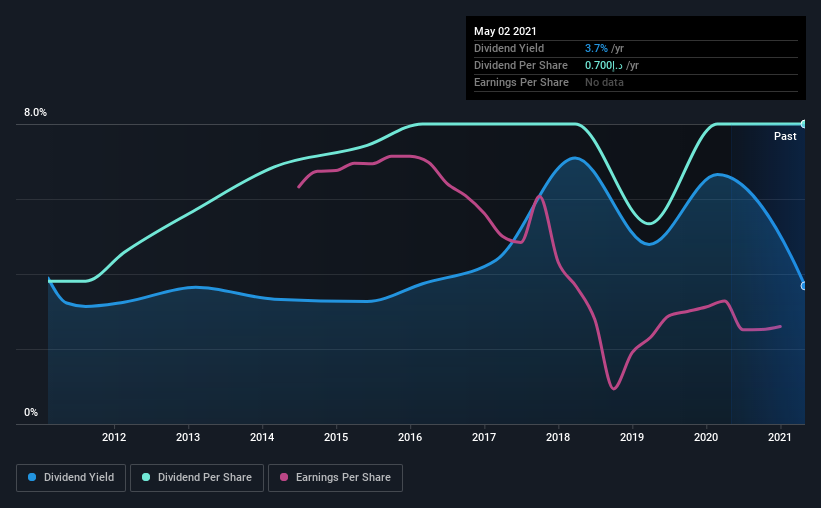Image resolution: width=821 pixels, height=508 pixels.
Task: Click the tooltip 'Dividend Per Share' row label
Action: [x=520, y=65]
